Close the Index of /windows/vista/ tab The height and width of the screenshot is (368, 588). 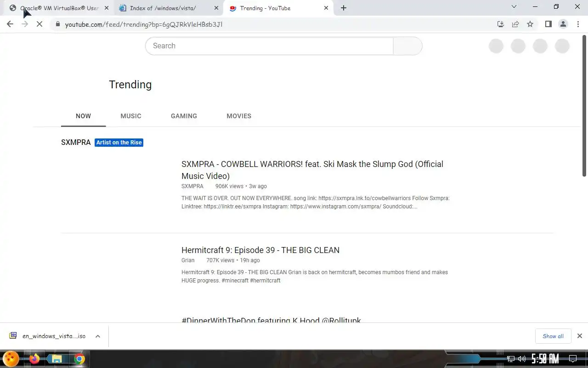point(216,8)
